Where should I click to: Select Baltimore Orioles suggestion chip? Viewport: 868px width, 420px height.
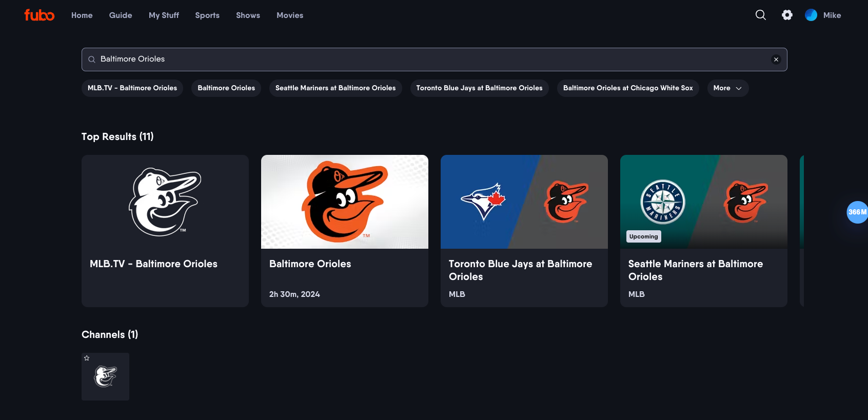point(226,88)
